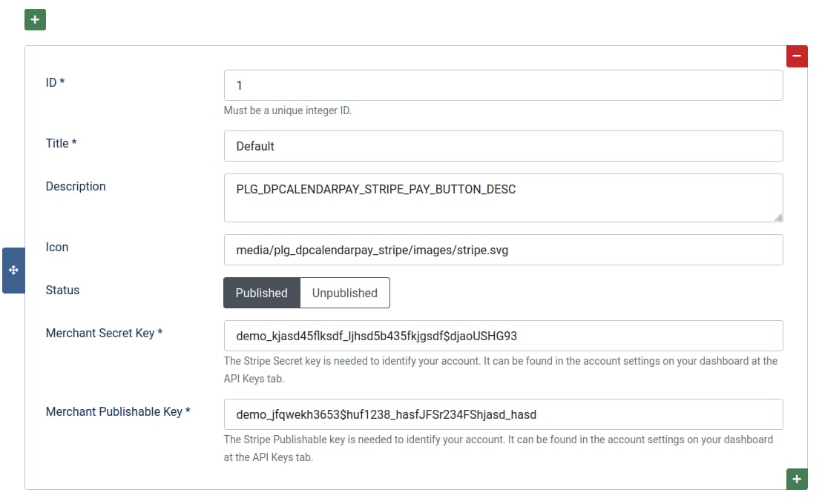
Task: Click the ID field label
Action: coord(55,82)
